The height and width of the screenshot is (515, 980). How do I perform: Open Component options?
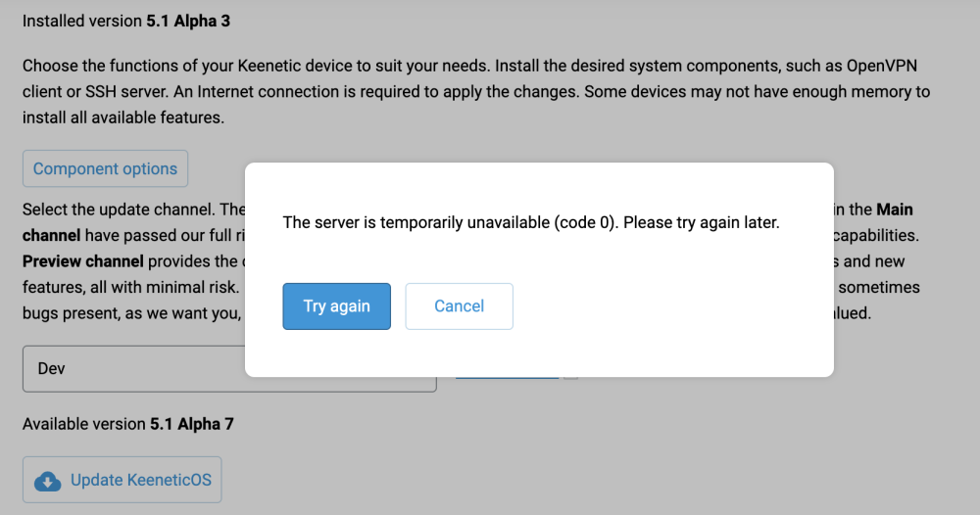coord(105,168)
